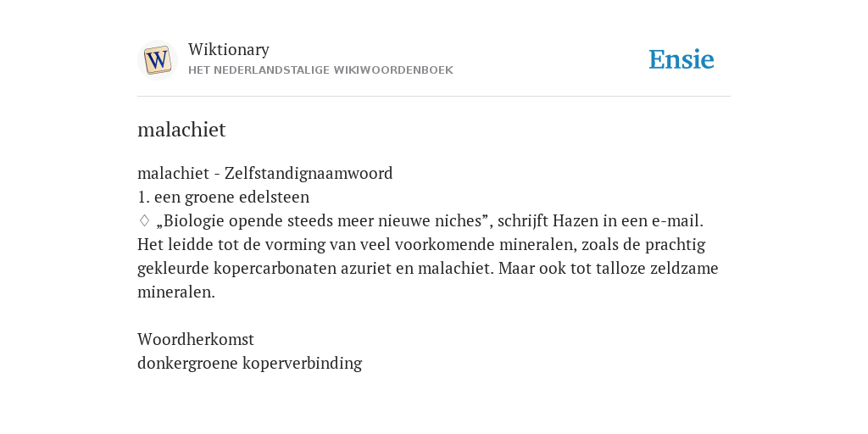Click the text 'donkergroene koperverbinding'
The width and height of the screenshot is (868, 434).
tap(250, 363)
